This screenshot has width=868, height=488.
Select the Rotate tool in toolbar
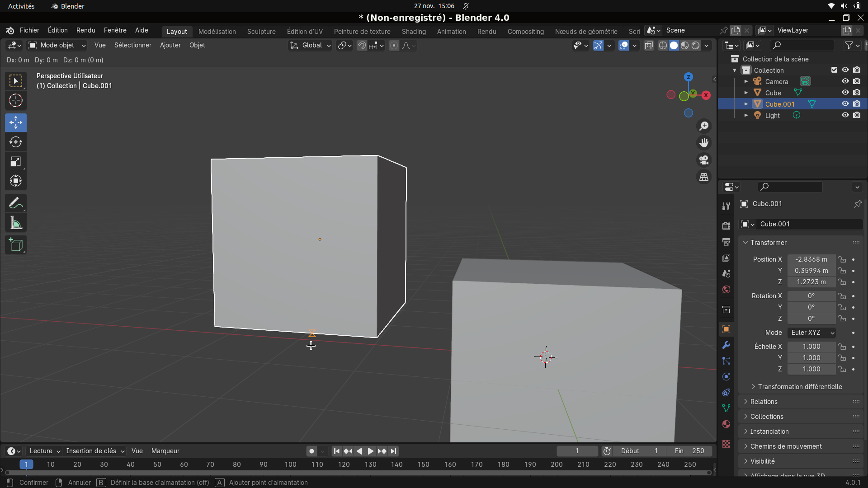coord(16,142)
